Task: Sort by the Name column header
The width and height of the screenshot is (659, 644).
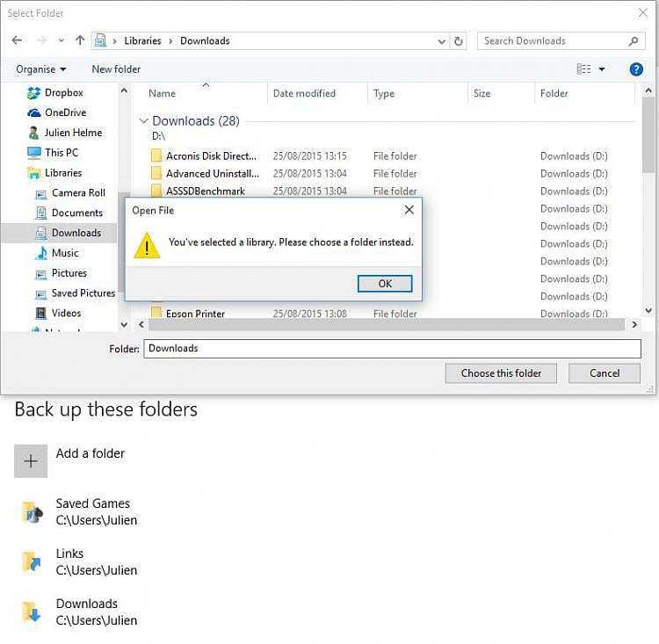Action: tap(162, 93)
